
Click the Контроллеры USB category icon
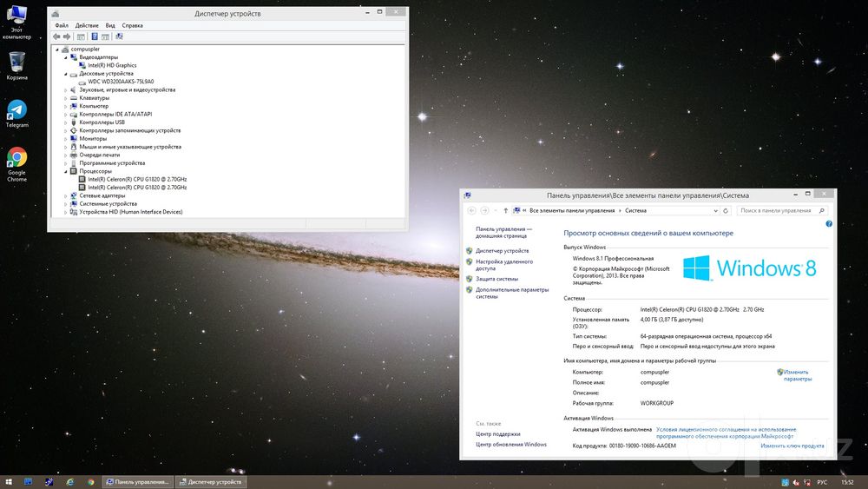pyautogui.click(x=74, y=122)
